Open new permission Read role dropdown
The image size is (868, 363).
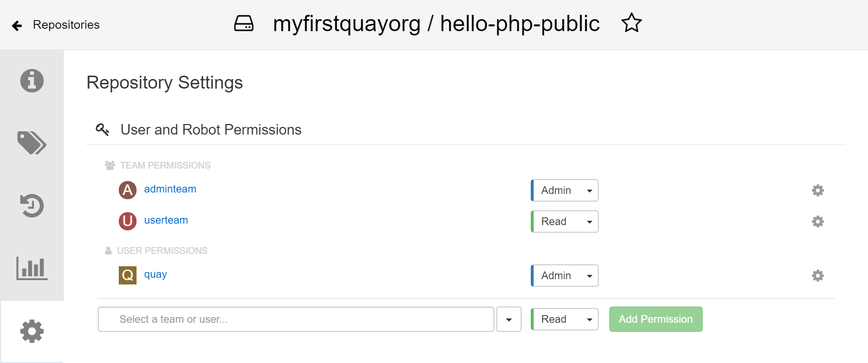point(565,319)
